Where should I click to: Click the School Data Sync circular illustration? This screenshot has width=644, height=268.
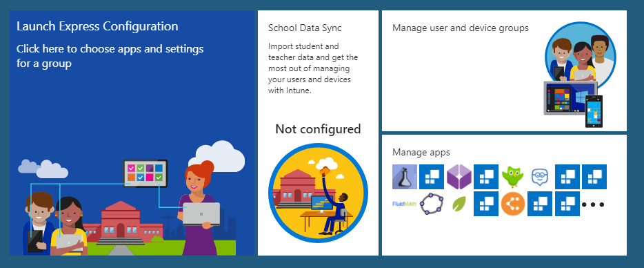pyautogui.click(x=318, y=193)
